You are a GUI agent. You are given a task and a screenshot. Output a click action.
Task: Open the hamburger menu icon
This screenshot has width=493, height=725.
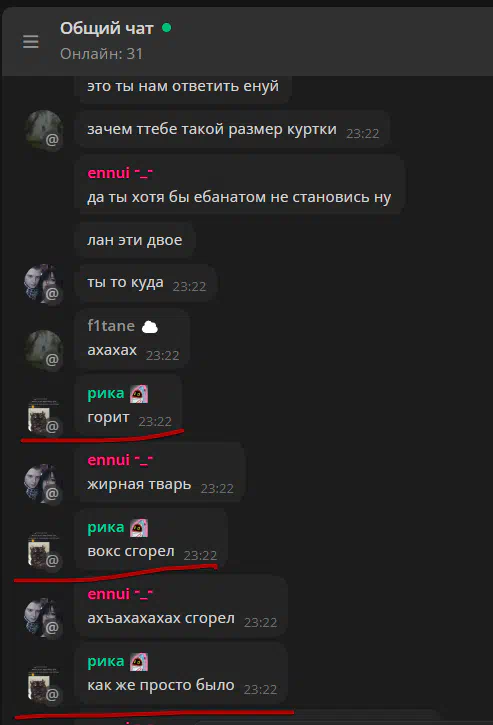pos(31,42)
